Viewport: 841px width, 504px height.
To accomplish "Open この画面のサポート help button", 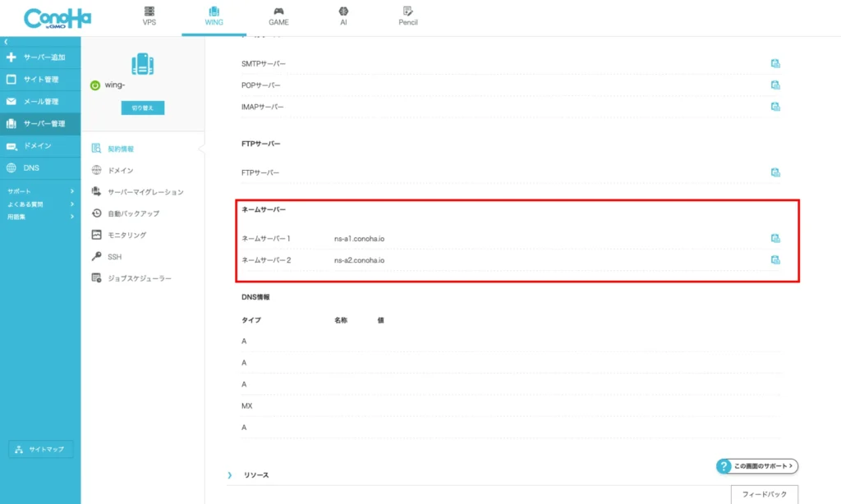I will click(757, 466).
